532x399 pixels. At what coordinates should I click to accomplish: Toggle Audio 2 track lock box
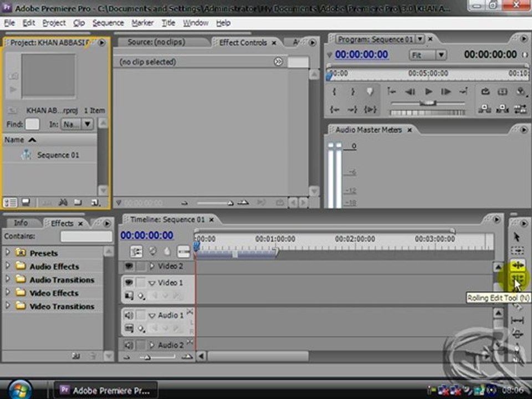tap(141, 345)
